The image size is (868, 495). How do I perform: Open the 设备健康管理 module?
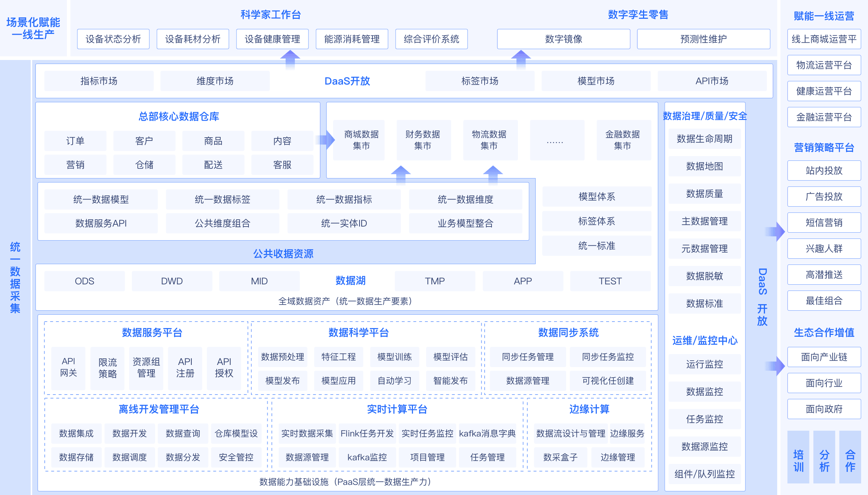(x=272, y=39)
